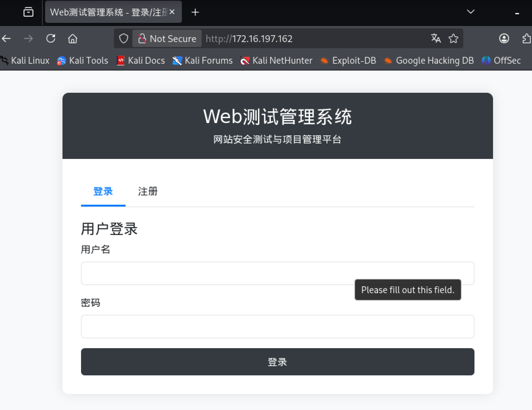
Task: Focus the 密码 input field
Action: (x=277, y=327)
